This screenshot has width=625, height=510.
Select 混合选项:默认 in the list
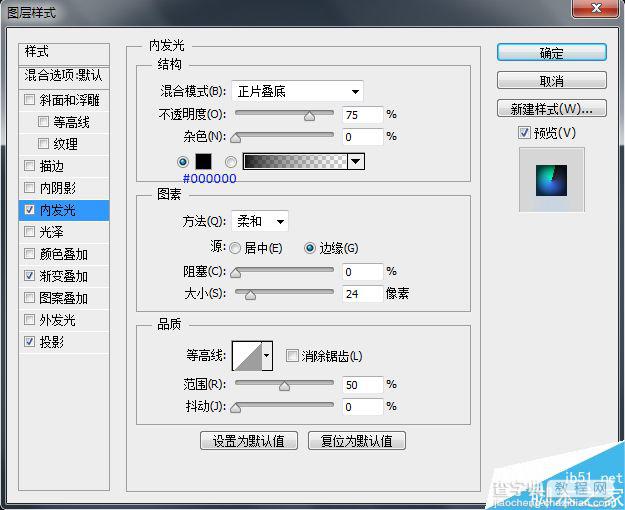[64, 77]
